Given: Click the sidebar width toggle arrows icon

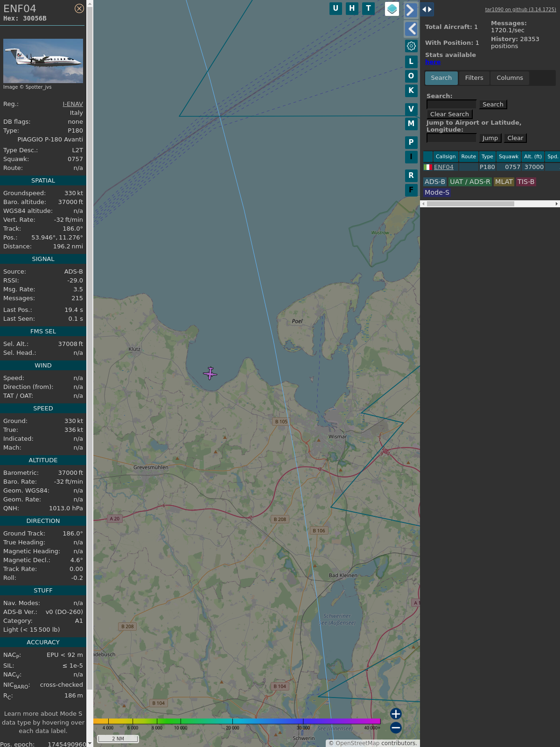Looking at the screenshot, I should point(427,9).
